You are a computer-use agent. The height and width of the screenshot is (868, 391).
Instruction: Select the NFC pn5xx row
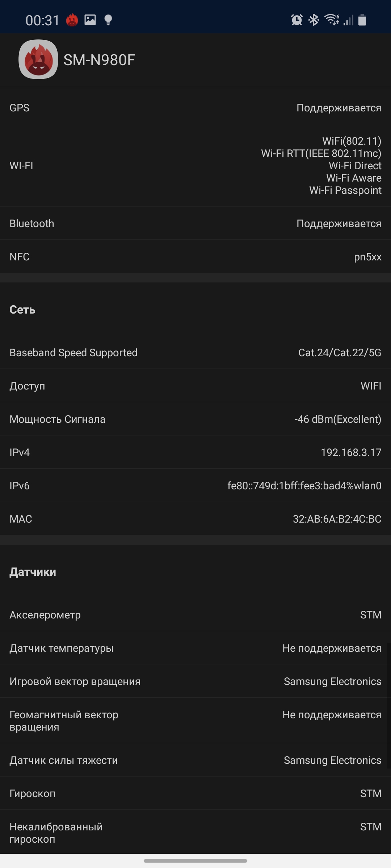point(195,257)
